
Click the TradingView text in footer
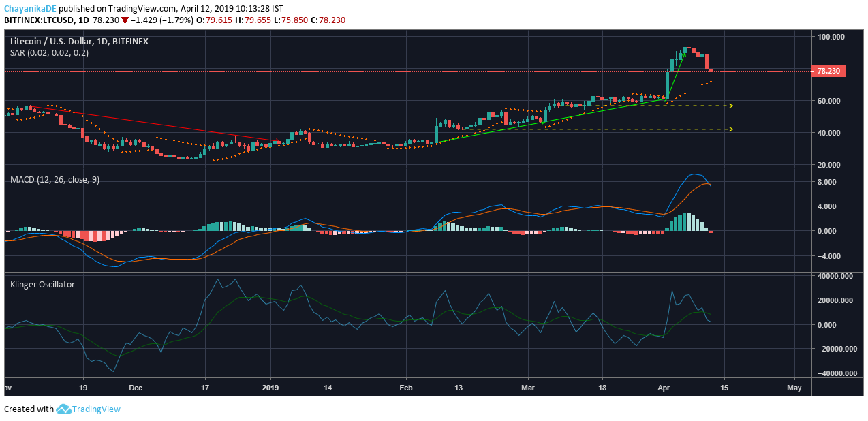[97, 409]
